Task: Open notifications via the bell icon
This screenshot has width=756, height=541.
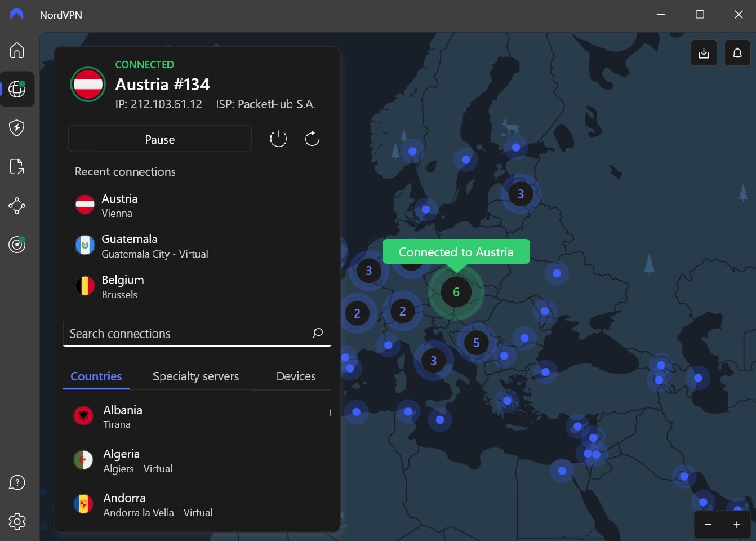Action: 737,52
